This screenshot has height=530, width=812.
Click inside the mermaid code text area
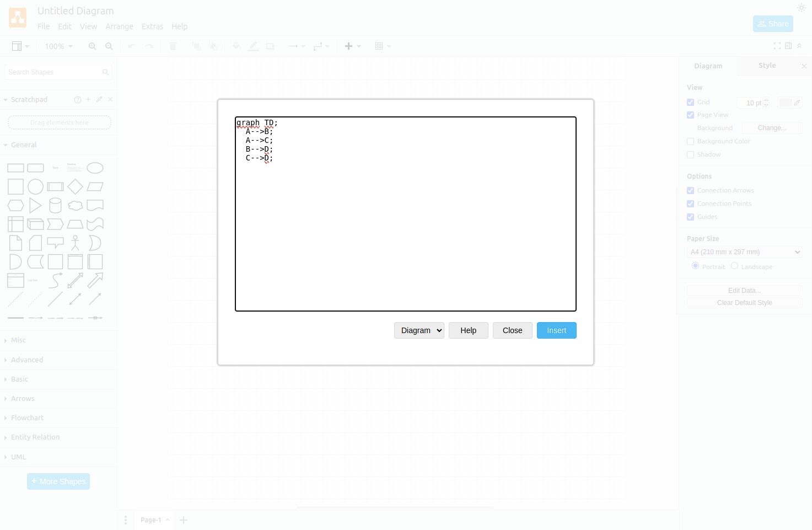(405, 214)
